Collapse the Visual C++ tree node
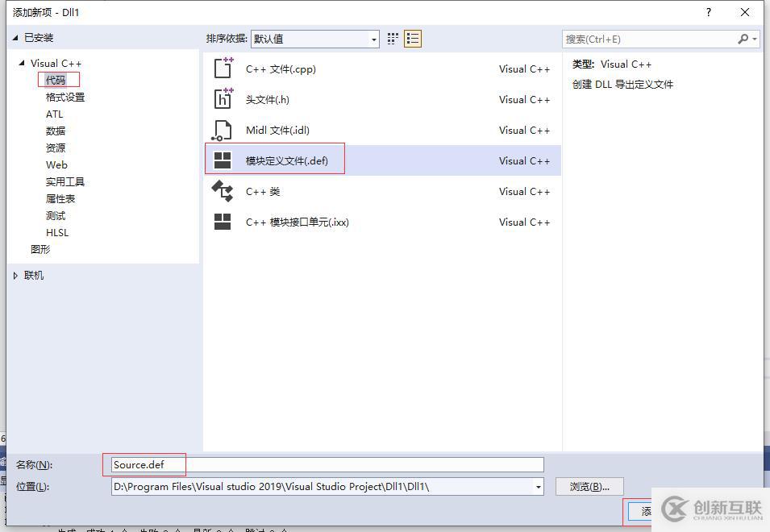This screenshot has height=532, width=770. point(22,63)
